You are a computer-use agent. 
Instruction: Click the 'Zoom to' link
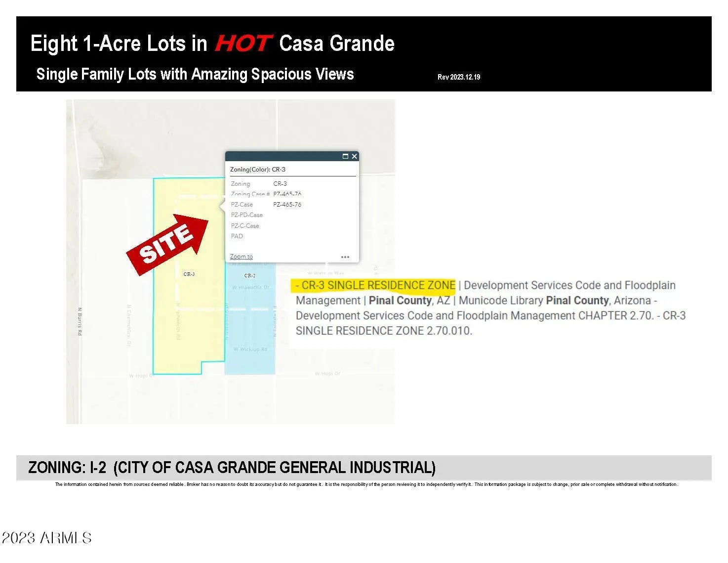click(241, 257)
